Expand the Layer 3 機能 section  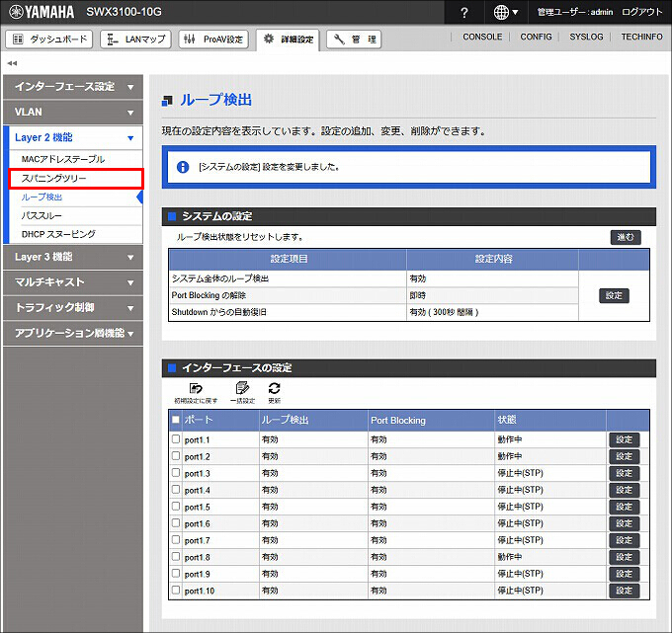(73, 257)
